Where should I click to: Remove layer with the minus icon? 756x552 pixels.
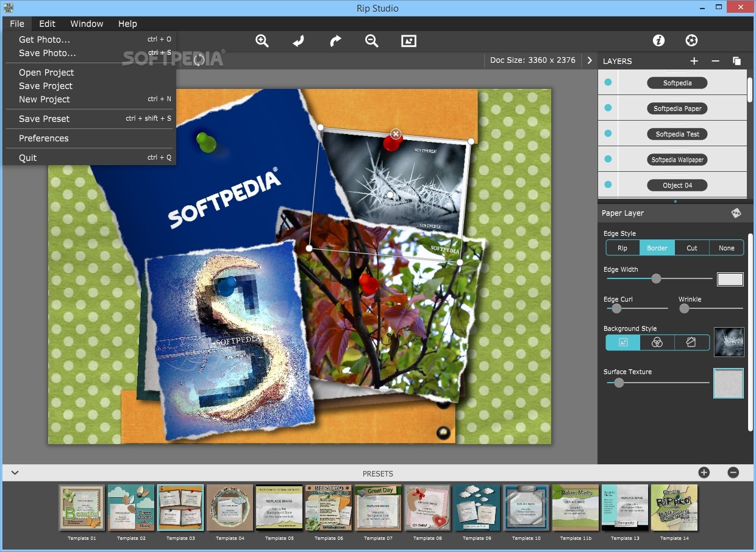pos(716,61)
